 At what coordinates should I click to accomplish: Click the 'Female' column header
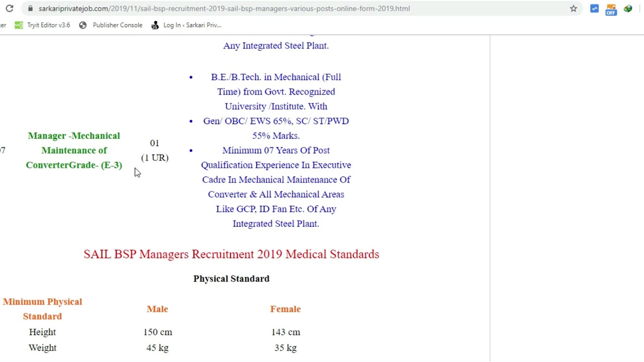[285, 309]
